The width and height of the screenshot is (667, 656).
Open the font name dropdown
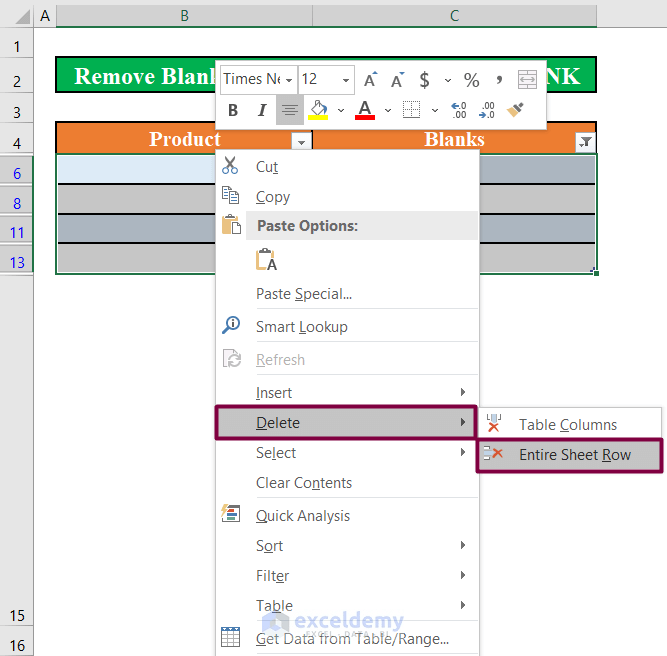coord(289,80)
